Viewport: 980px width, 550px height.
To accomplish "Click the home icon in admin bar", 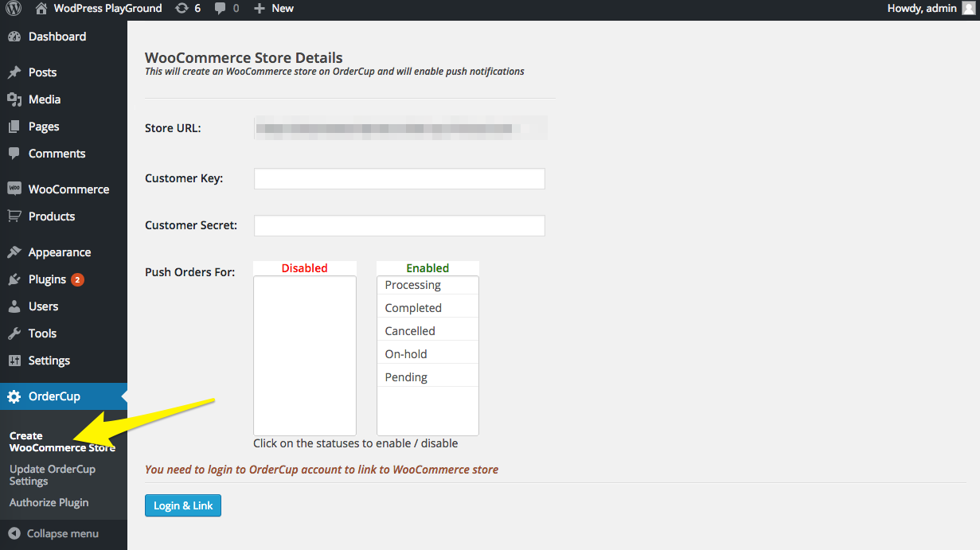I will tap(41, 9).
